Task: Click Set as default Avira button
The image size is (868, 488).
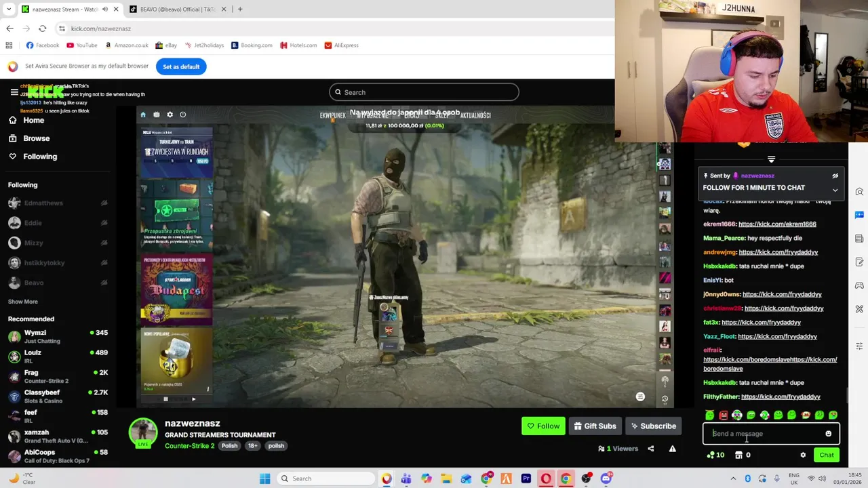Action: [x=181, y=66]
